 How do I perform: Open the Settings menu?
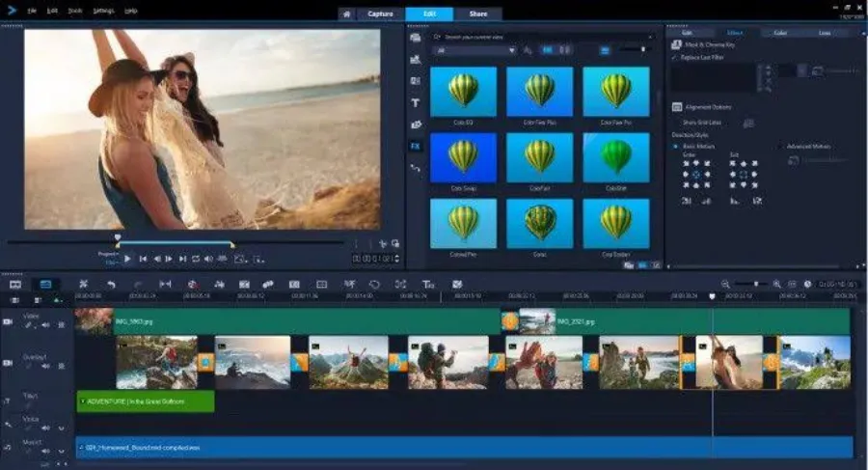[x=103, y=11]
